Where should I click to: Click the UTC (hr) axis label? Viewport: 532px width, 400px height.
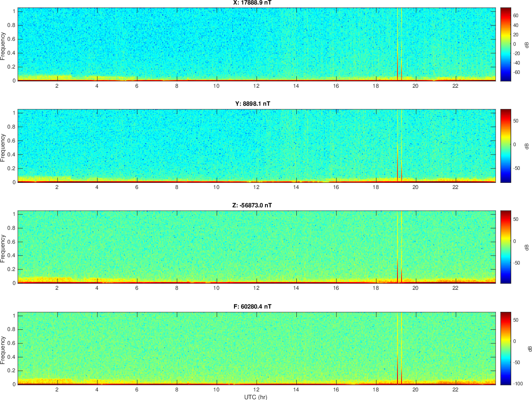pyautogui.click(x=256, y=397)
